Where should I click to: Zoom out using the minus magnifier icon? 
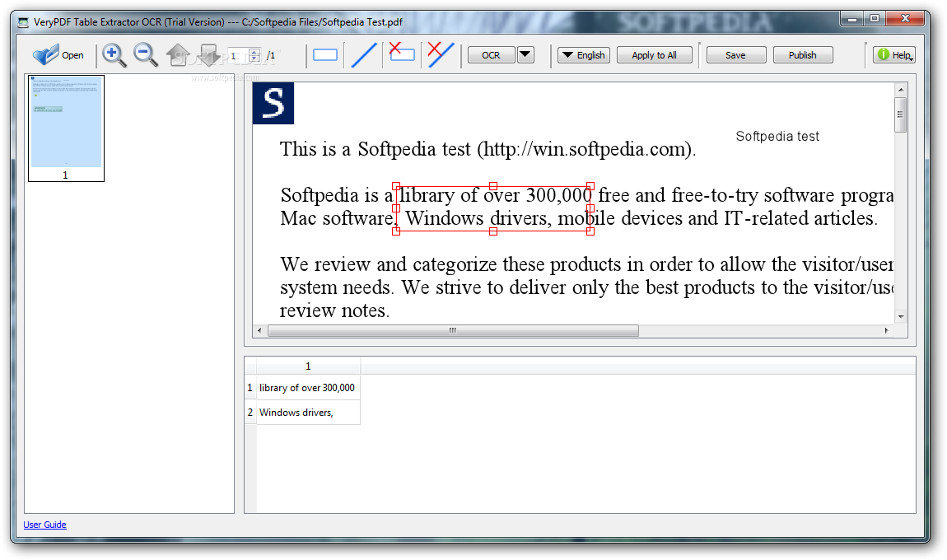pos(145,55)
